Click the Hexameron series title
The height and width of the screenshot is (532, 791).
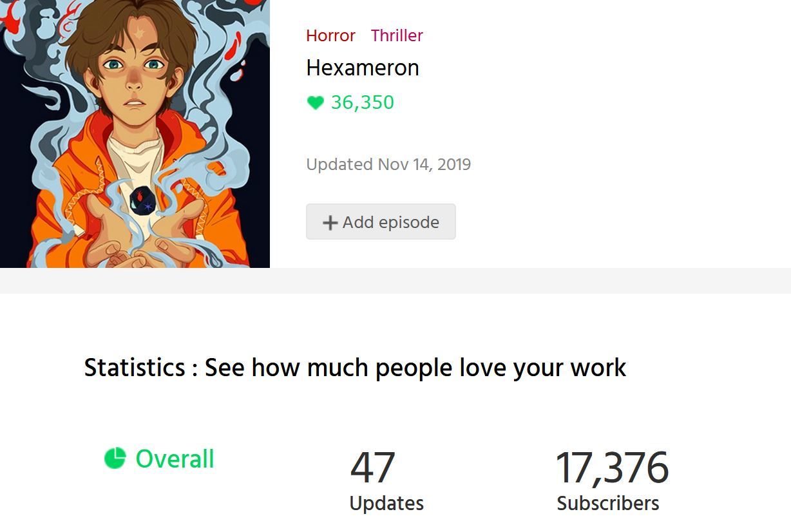(363, 68)
